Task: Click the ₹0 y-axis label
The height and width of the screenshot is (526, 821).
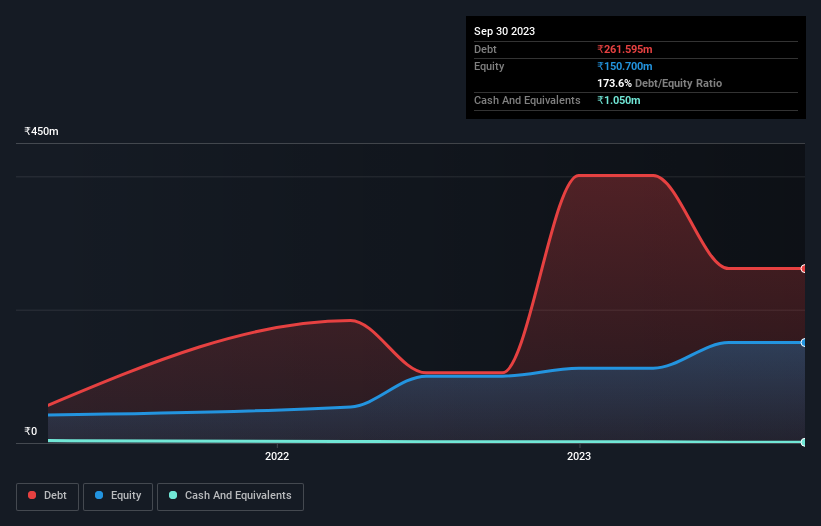Action: tap(31, 431)
